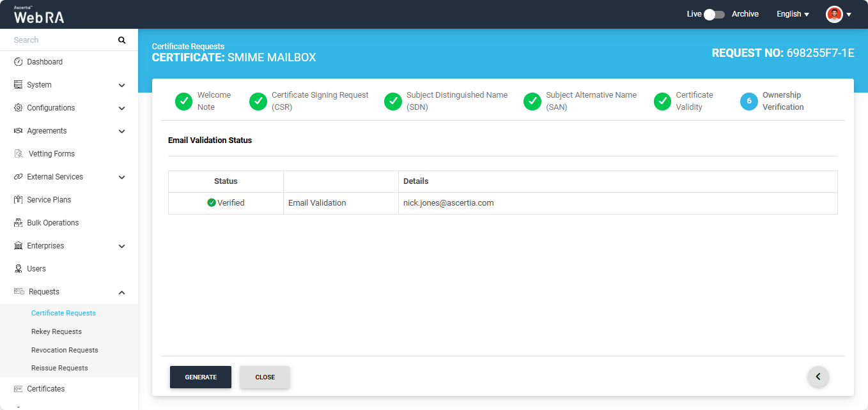Open Rekey Requests submenu item
The height and width of the screenshot is (410, 868).
[x=56, y=331]
